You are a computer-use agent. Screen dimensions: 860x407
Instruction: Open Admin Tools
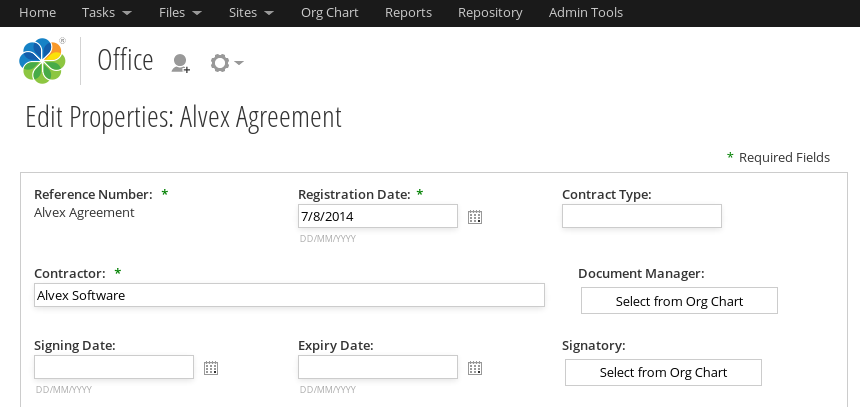(x=586, y=13)
